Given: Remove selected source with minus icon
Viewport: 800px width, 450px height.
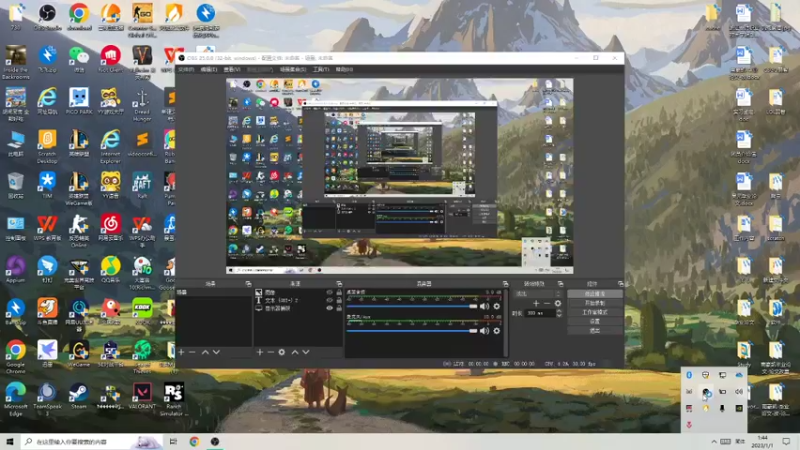Looking at the screenshot, I should pyautogui.click(x=271, y=352).
